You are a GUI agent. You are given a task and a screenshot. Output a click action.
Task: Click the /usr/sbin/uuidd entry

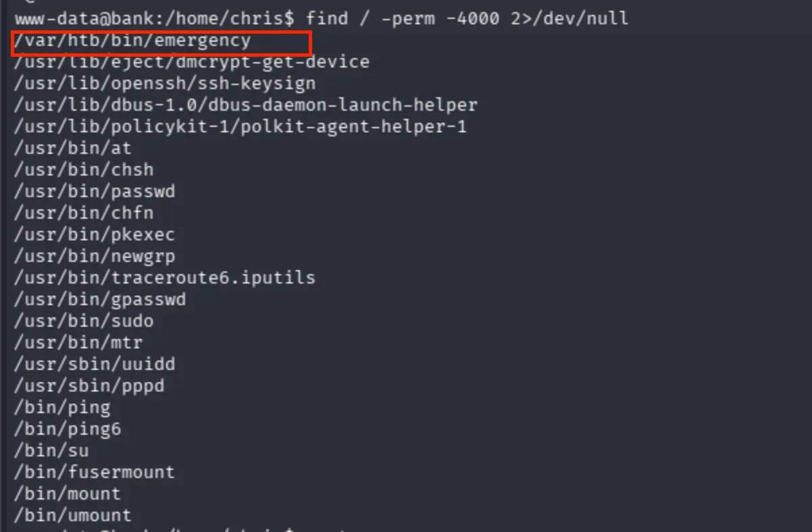[95, 364]
